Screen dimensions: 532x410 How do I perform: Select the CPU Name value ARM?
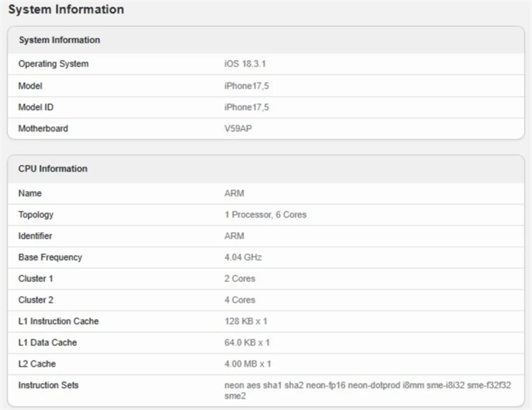234,193
